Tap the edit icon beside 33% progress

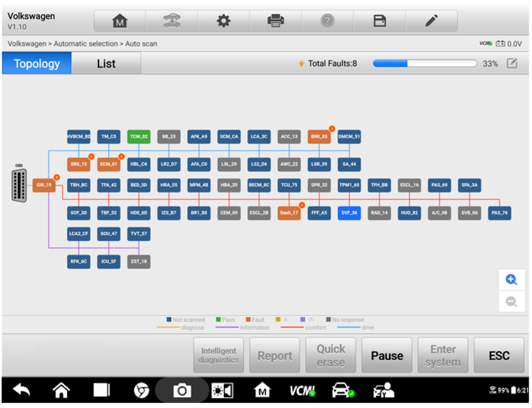coord(512,64)
